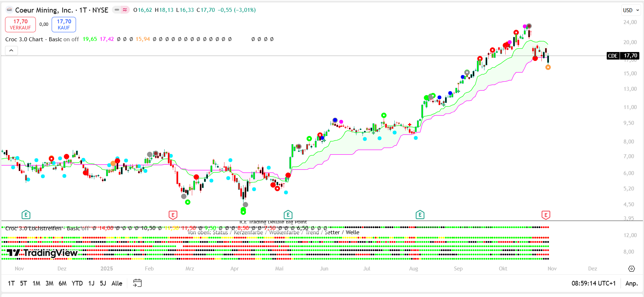Screen dimensions: 644x297
Task: Click the red 17,70 VERKAUF sell button
Action: (20, 24)
